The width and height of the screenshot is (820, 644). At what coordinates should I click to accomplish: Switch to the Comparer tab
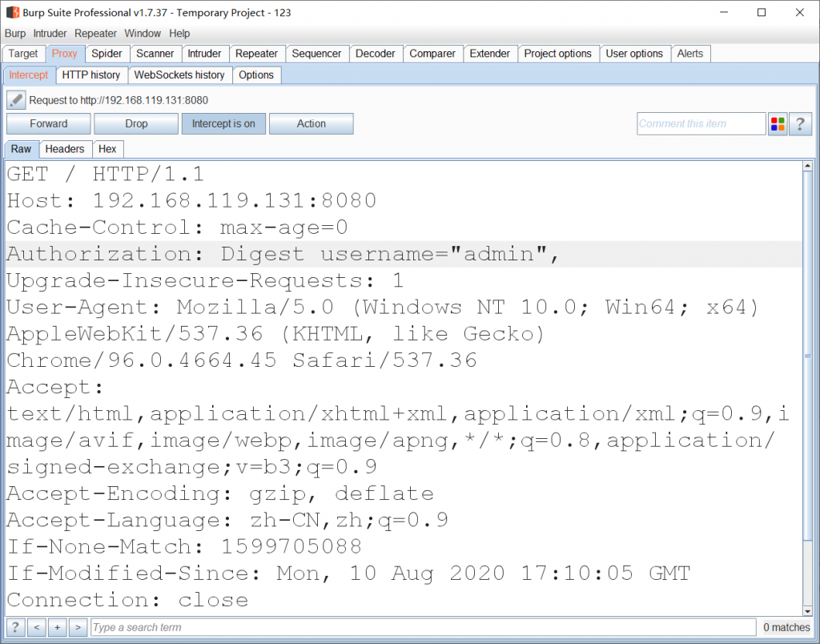coord(432,54)
